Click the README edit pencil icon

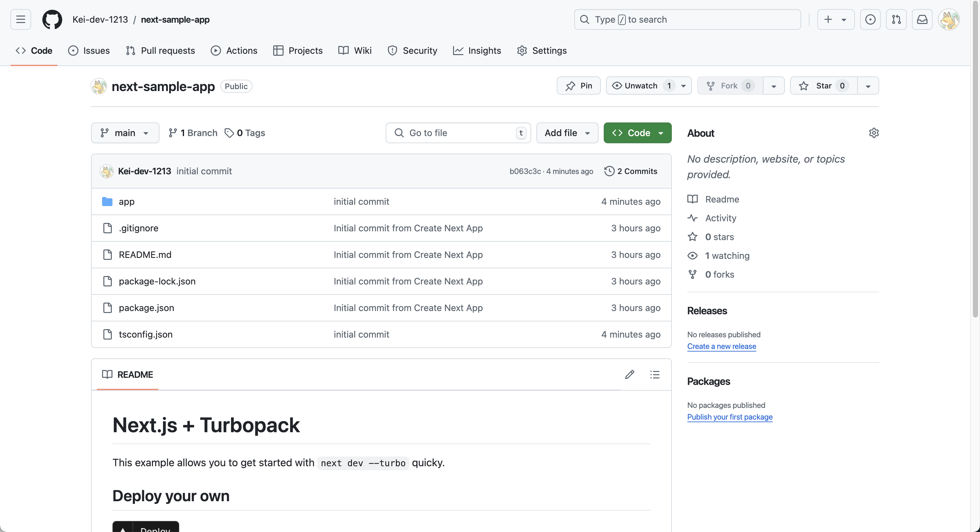click(630, 375)
